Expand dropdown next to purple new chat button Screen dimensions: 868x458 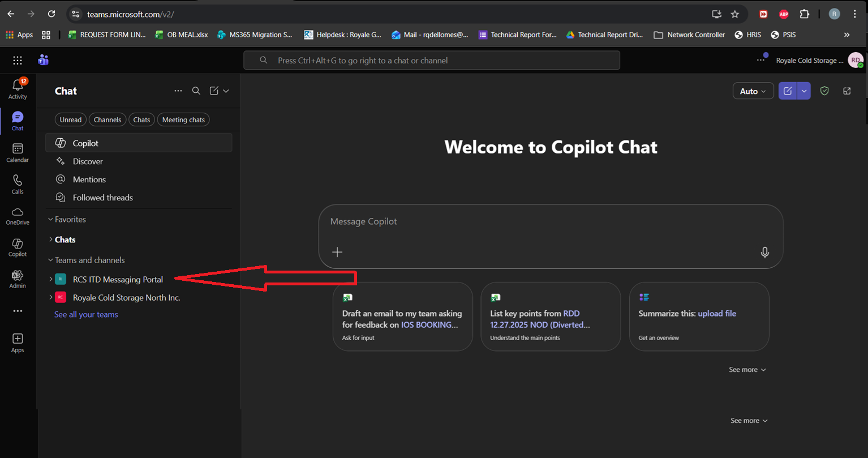click(x=804, y=91)
